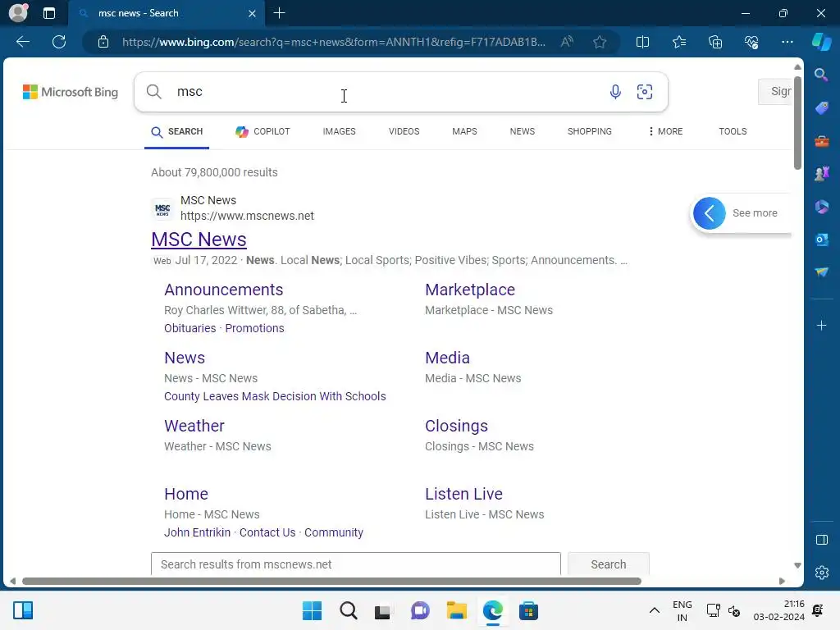
Task: Click the Edge profile avatar
Action: click(18, 13)
